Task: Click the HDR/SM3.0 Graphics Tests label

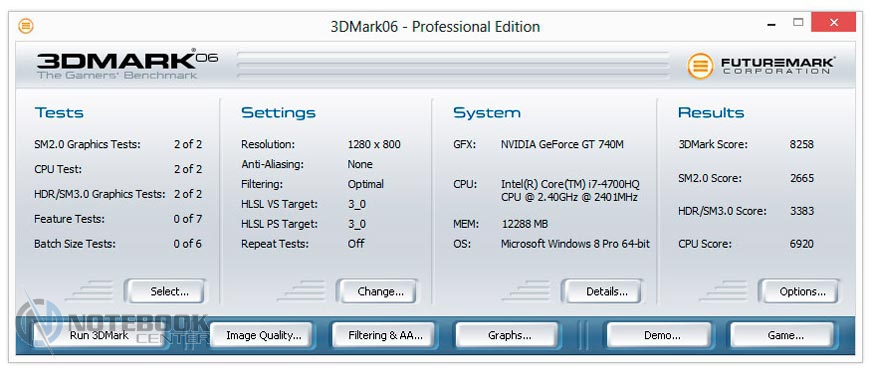Action: tap(100, 194)
